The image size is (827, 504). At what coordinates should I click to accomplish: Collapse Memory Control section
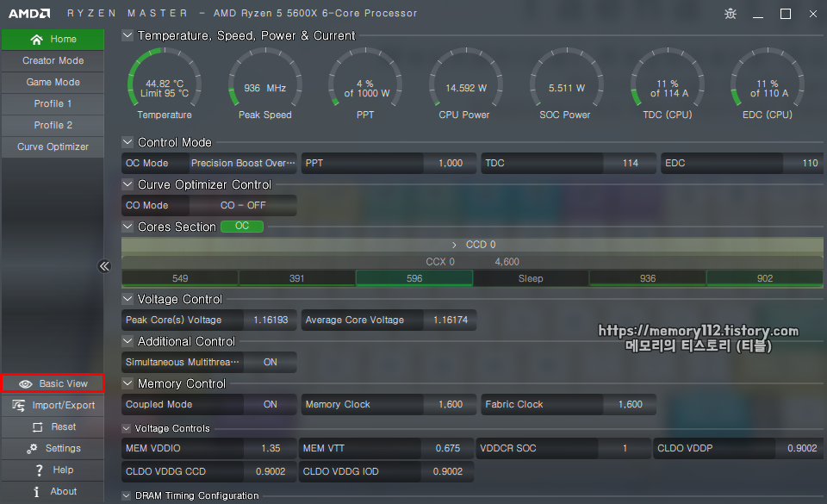click(x=127, y=383)
